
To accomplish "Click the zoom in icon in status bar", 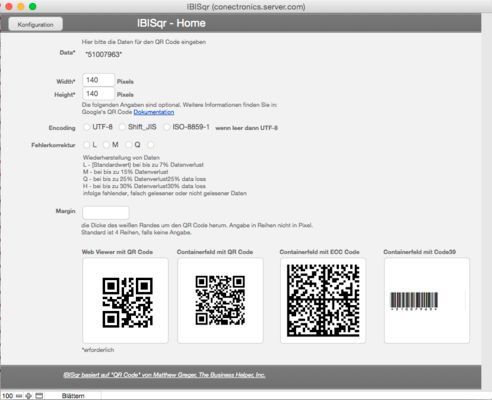I will [29, 396].
